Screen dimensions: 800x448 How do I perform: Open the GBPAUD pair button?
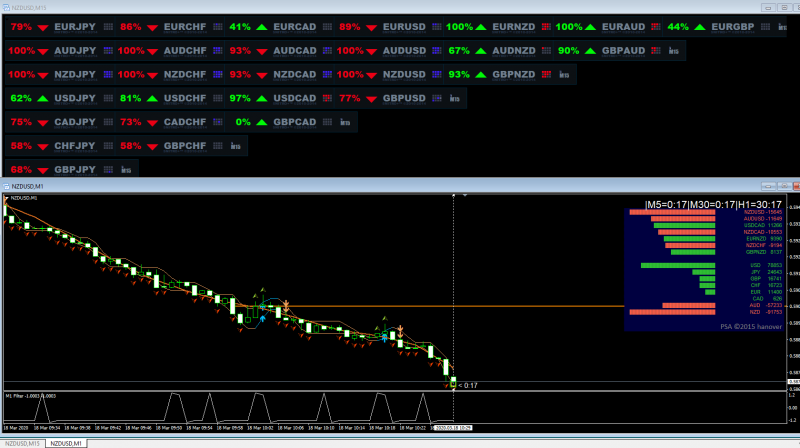[623, 51]
